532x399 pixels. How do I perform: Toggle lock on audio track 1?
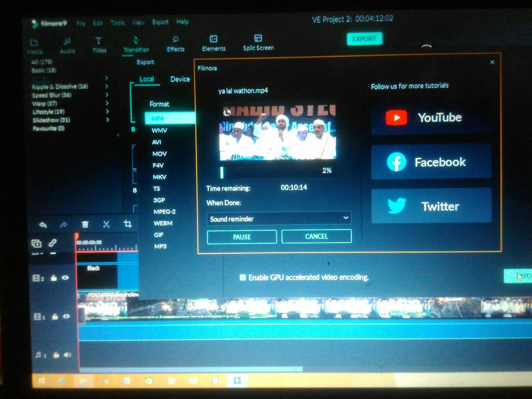click(x=56, y=355)
